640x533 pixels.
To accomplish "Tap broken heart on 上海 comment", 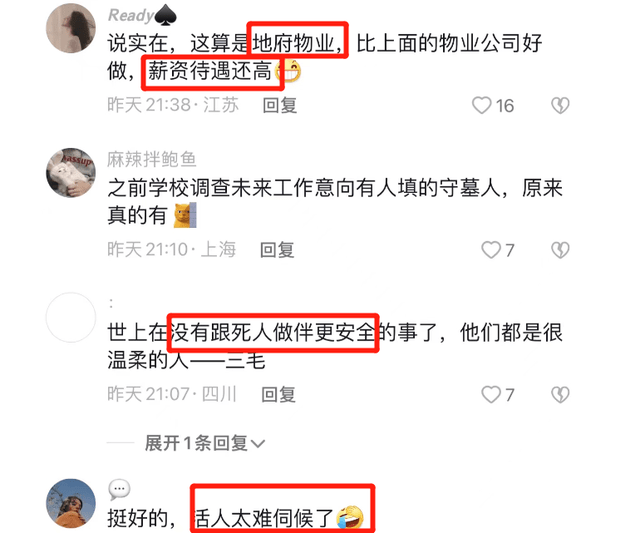I will coord(560,250).
